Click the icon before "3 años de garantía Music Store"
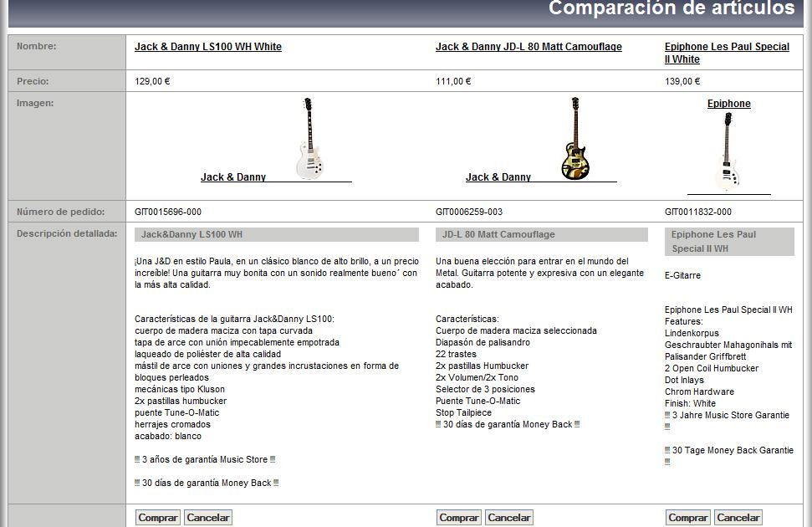 (x=139, y=458)
